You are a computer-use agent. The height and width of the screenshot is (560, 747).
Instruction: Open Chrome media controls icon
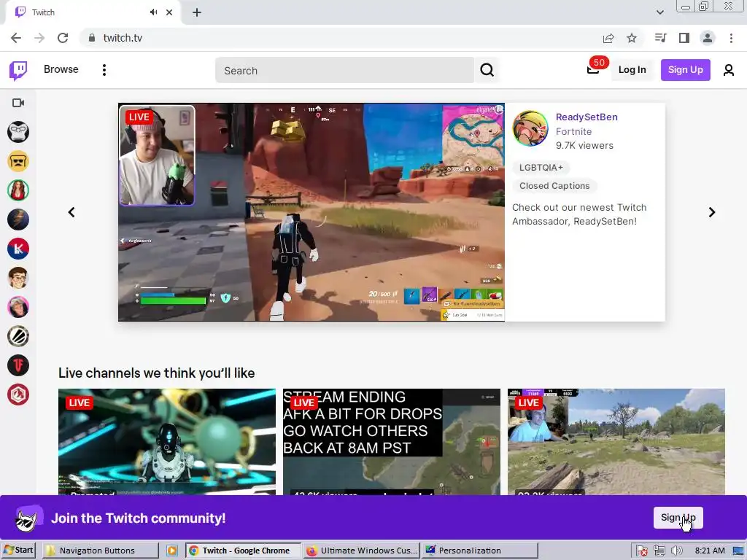(x=660, y=38)
